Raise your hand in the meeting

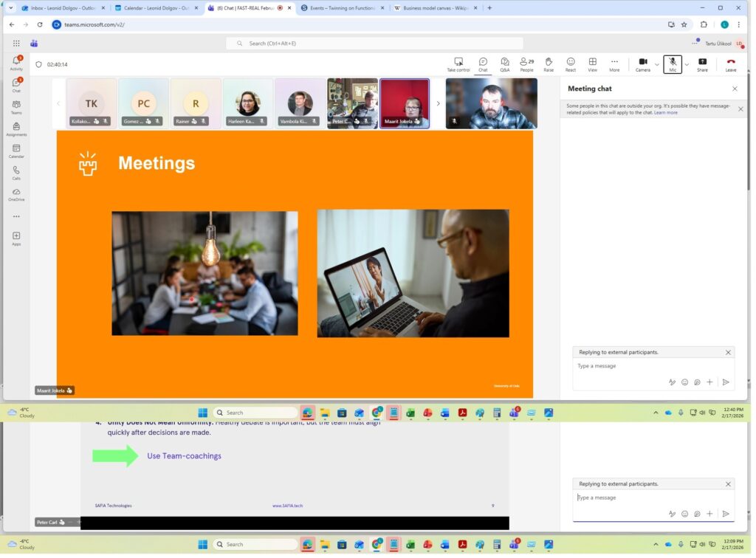pyautogui.click(x=549, y=63)
